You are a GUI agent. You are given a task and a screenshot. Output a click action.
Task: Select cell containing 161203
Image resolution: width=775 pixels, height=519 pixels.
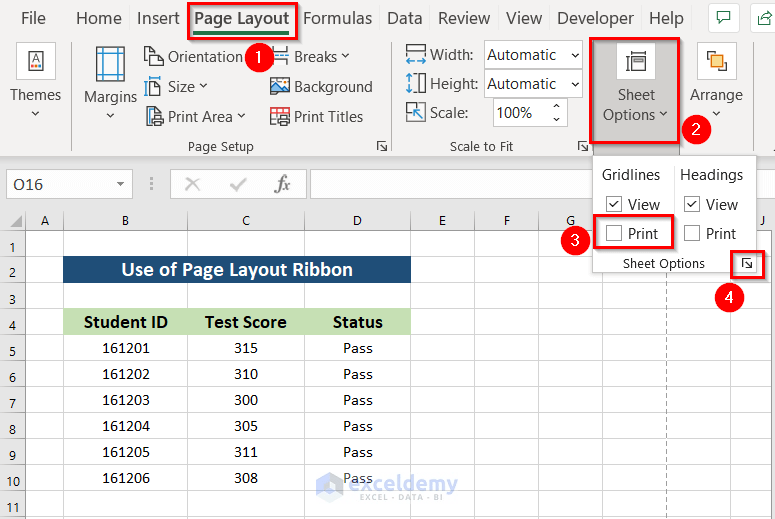click(x=126, y=400)
